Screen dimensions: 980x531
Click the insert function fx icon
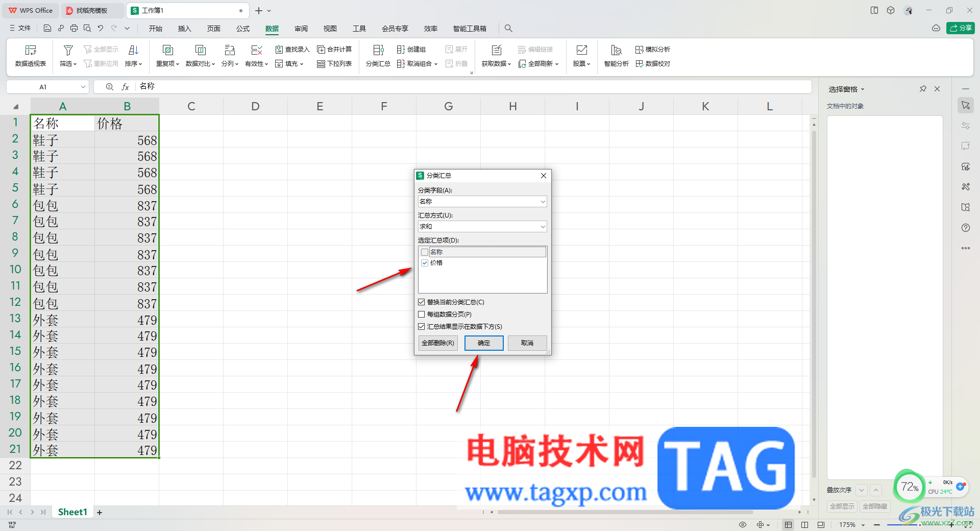pyautogui.click(x=125, y=87)
